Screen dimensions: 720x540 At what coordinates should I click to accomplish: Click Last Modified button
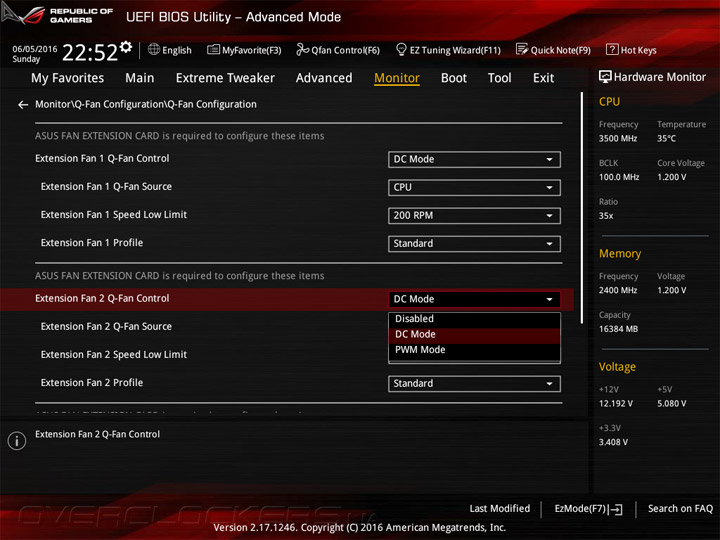point(500,509)
